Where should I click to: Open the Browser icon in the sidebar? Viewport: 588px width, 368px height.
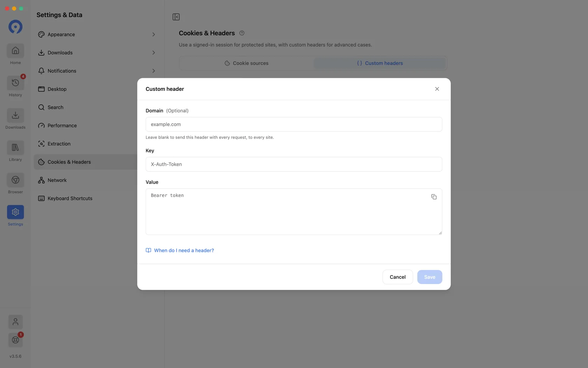15,180
